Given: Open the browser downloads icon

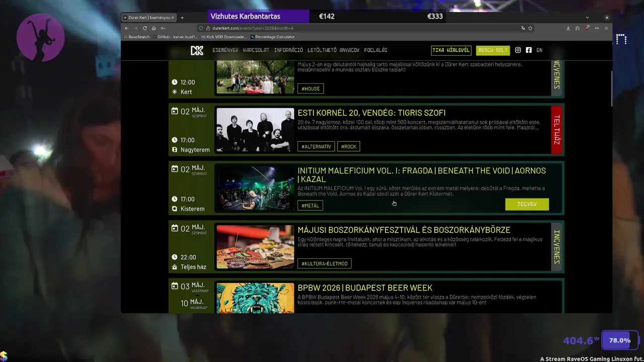Looking at the screenshot, I should pos(568,28).
